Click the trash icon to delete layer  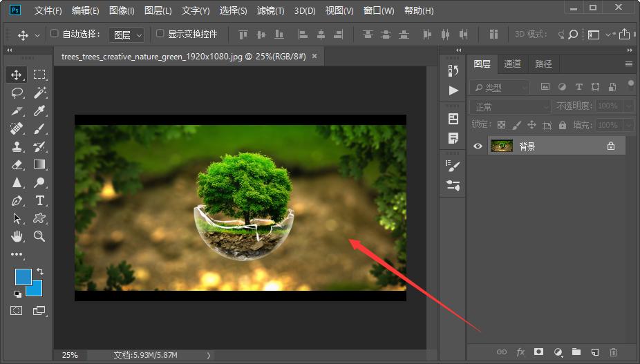(612, 352)
